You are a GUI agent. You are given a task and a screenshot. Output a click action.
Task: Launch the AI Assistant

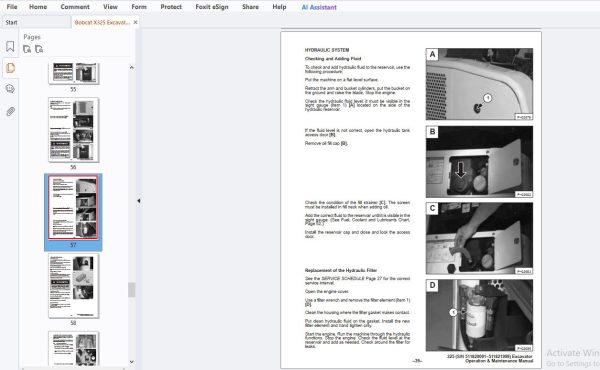(x=319, y=7)
